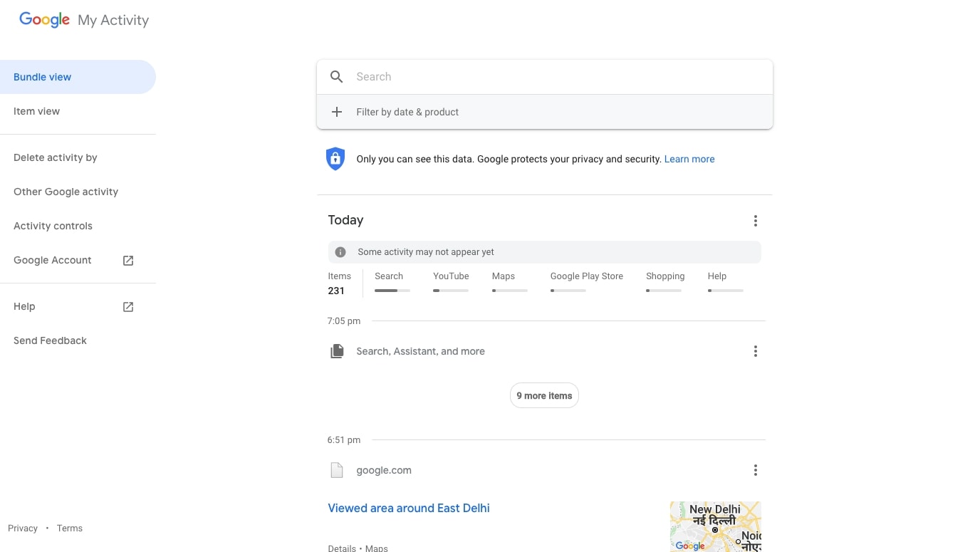Click the info icon in activity notice
This screenshot has width=980, height=552.
340,252
